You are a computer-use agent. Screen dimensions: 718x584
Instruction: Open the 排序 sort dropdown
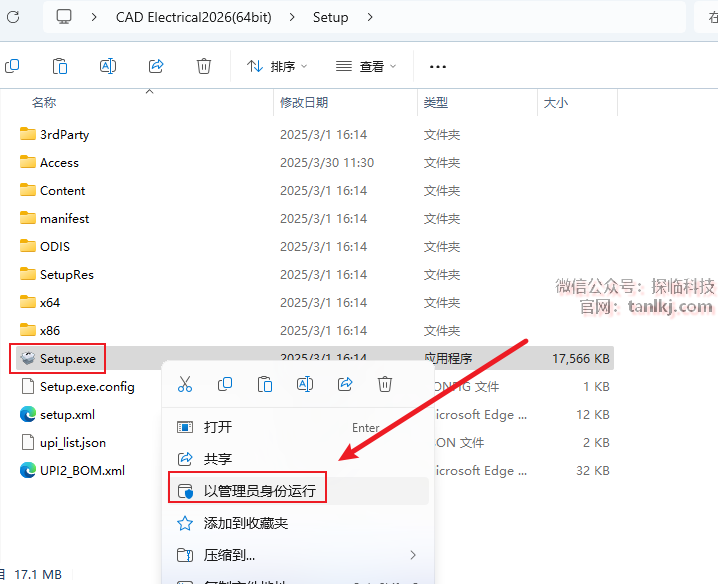pyautogui.click(x=277, y=66)
